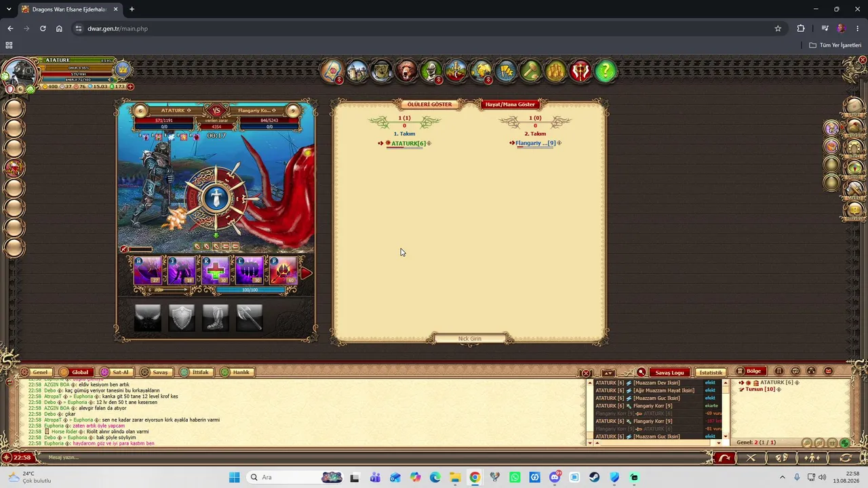The height and width of the screenshot is (488, 868).
Task: Open a new browser tab
Action: tap(132, 9)
